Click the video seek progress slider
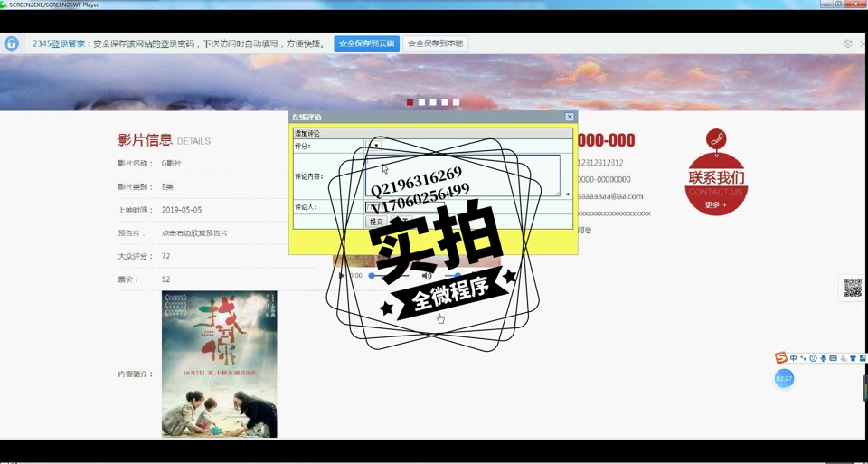Viewport: 868px width, 464px height. [389, 275]
